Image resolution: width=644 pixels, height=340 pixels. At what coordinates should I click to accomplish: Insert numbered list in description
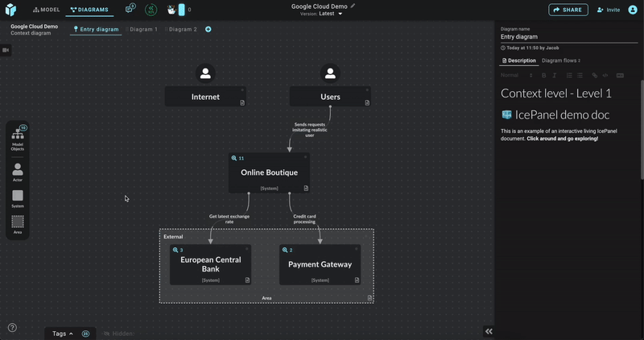(x=569, y=75)
